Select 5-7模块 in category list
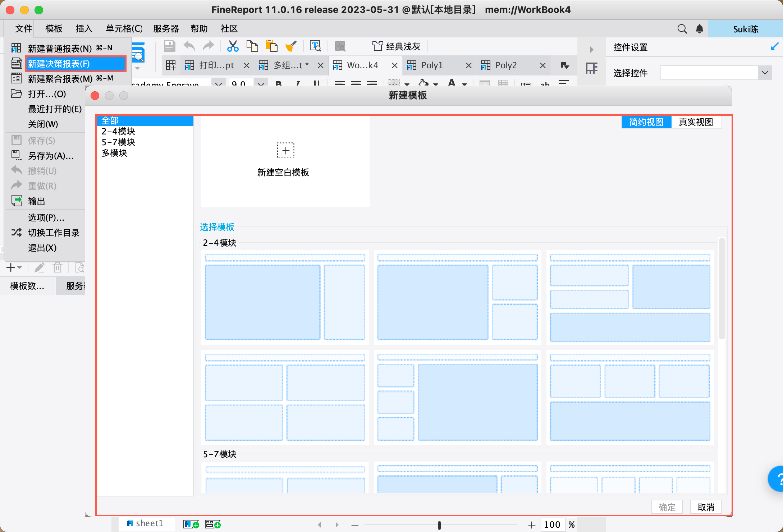 [118, 142]
